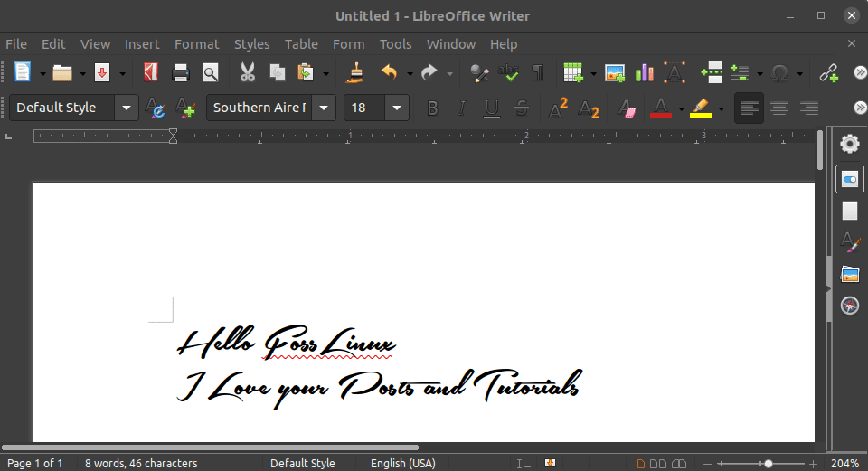Insert chart icon
This screenshot has height=471, width=868.
645,72
